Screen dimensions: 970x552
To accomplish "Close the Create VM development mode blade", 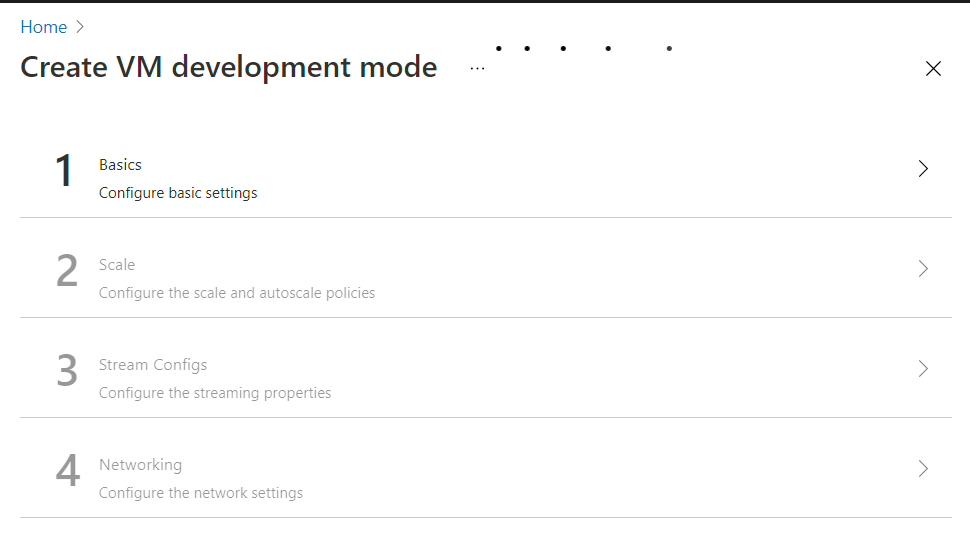I will pyautogui.click(x=933, y=69).
